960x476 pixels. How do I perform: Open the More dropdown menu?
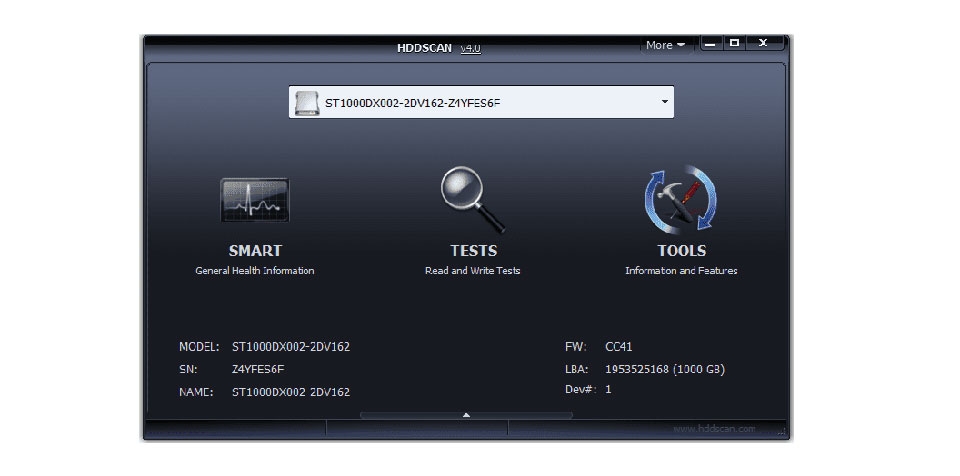point(666,45)
